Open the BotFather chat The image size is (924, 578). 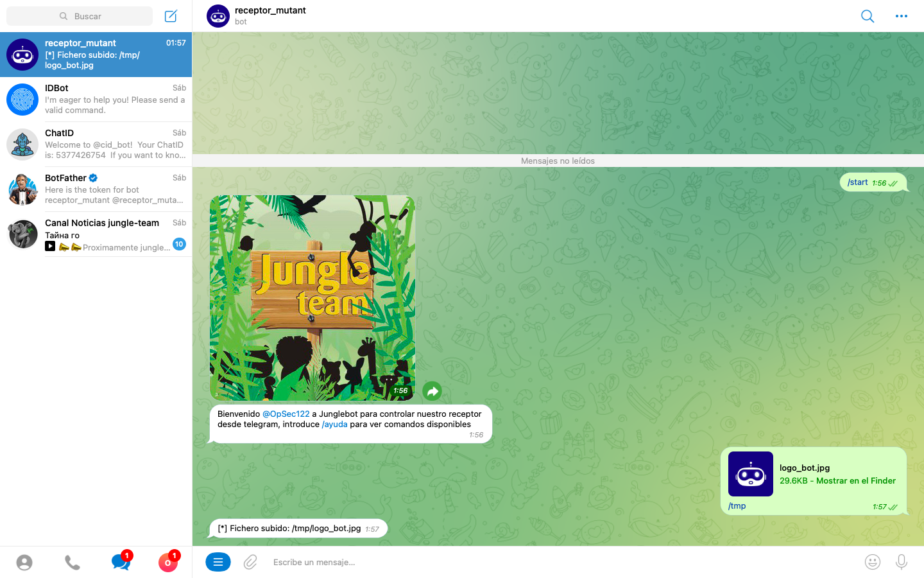tap(96, 189)
